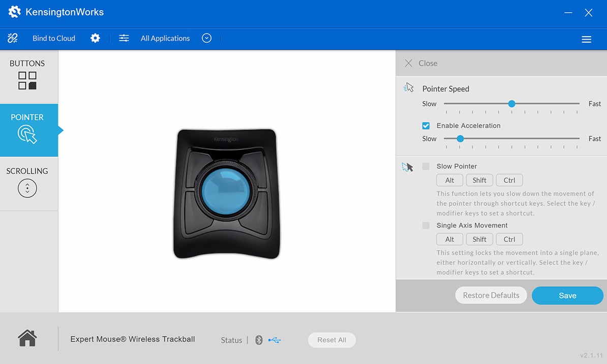Open Bind to Cloud option
Viewport: 607px width, 364px height.
coord(54,38)
